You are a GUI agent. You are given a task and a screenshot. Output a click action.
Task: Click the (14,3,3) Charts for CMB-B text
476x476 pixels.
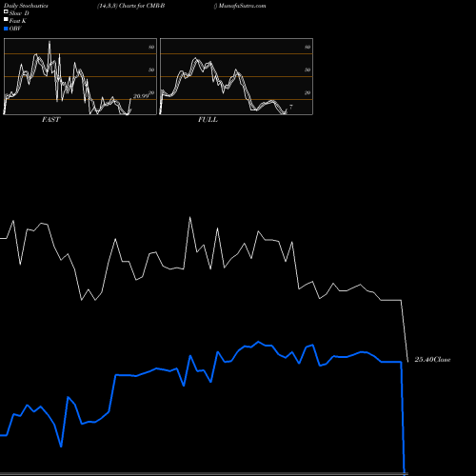click(131, 6)
